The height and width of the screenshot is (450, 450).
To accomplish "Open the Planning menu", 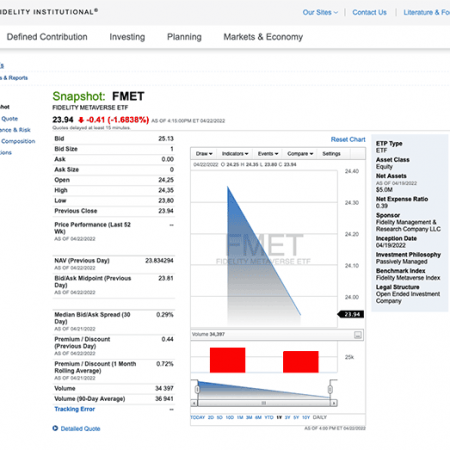I will coord(184,37).
